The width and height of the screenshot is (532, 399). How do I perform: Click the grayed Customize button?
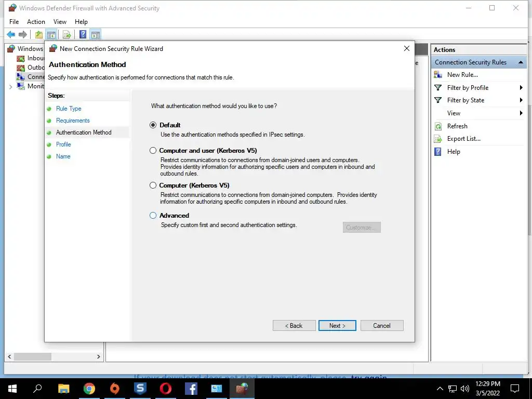(x=362, y=228)
